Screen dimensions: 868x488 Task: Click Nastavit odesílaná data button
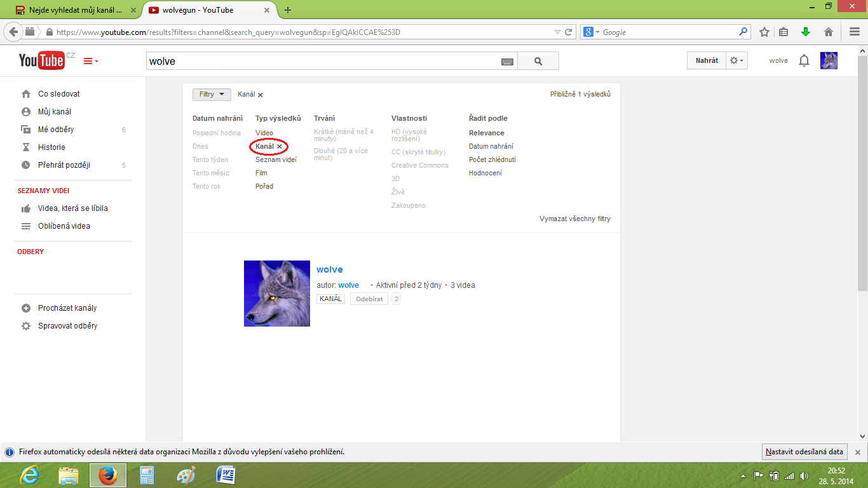point(804,452)
